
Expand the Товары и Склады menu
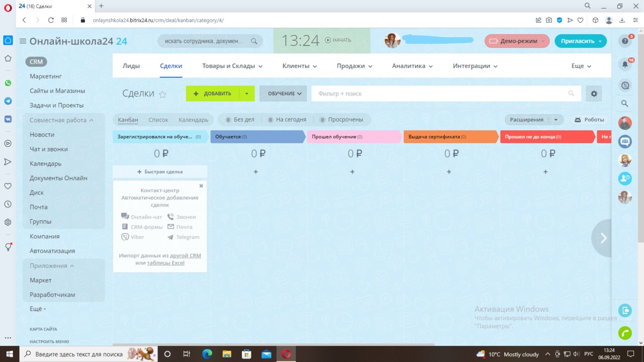232,66
